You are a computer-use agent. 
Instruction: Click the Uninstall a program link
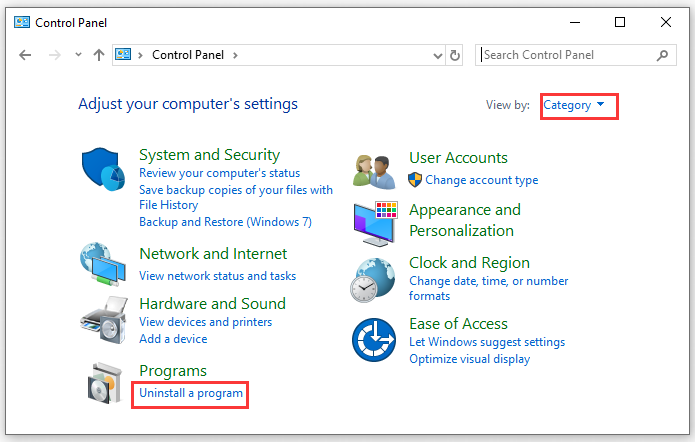click(191, 393)
